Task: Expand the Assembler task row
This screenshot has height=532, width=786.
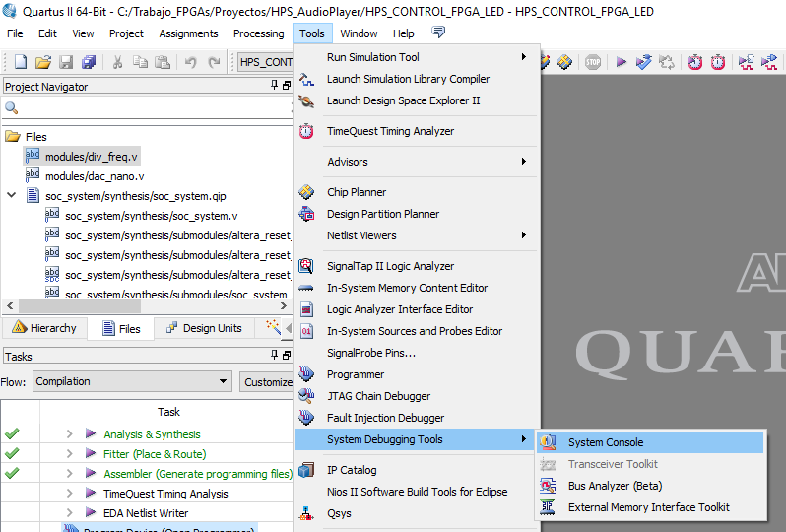Action: pos(70,474)
